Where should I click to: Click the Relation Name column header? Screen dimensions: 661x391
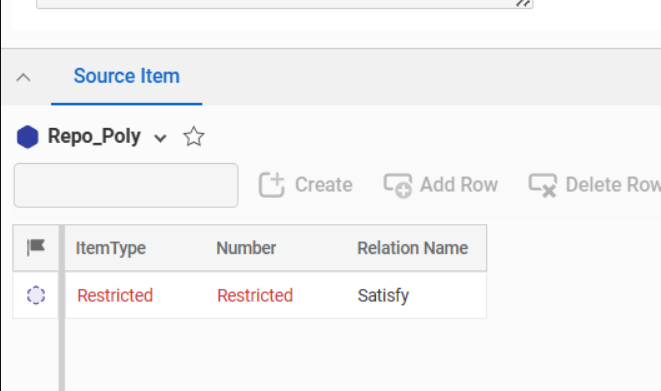click(x=413, y=248)
